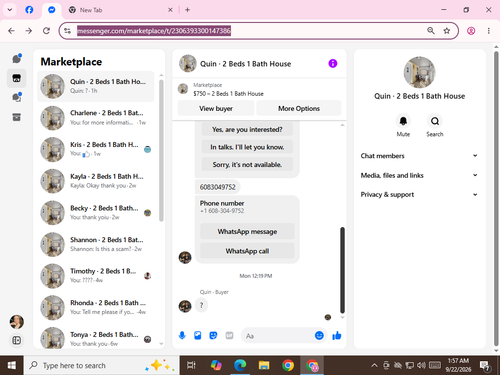Open the tab search dropdown arrow
The height and width of the screenshot is (375, 500).
10,10
